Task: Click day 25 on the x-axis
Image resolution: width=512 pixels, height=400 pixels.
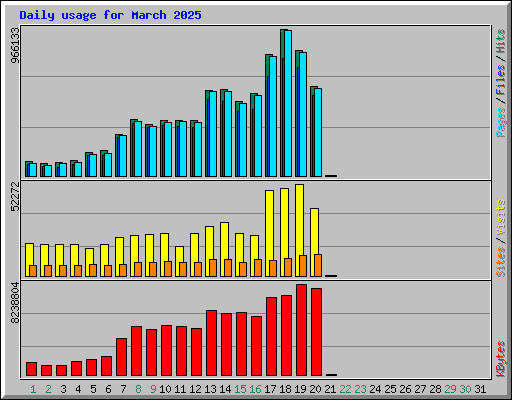Action: 390,389
